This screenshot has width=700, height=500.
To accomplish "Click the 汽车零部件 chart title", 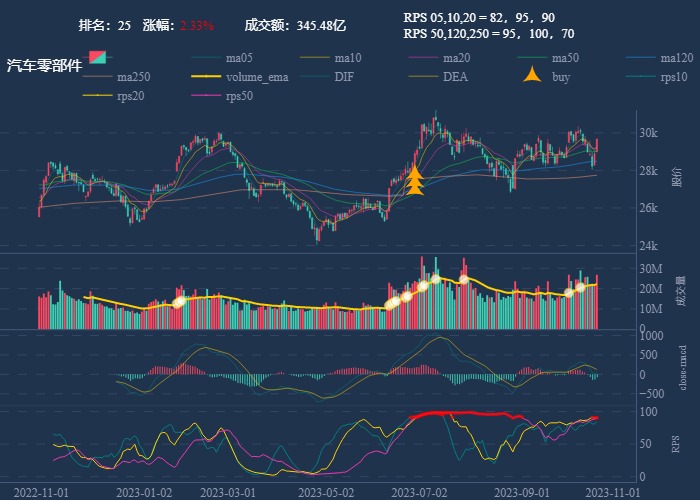I will [44, 65].
